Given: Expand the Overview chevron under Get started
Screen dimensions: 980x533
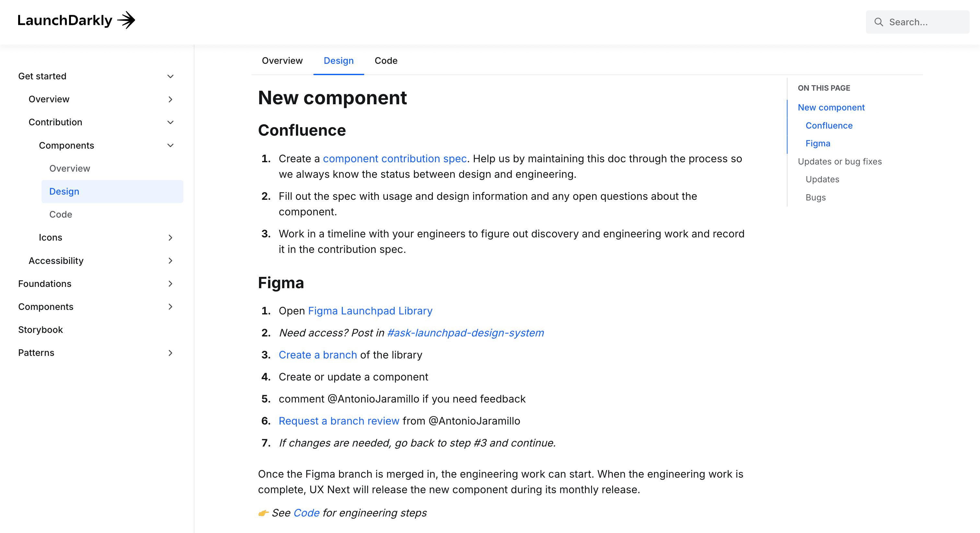Looking at the screenshot, I should click(x=170, y=99).
